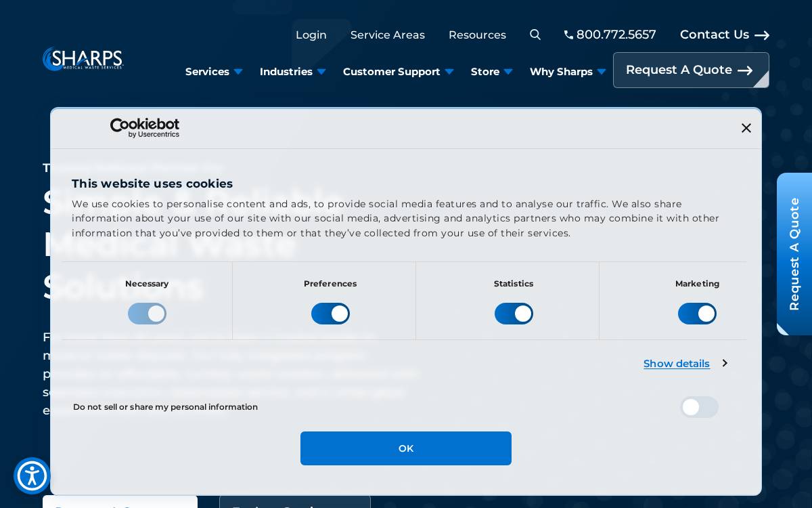This screenshot has height=508, width=812.
Task: Open the Resources link
Action: [x=477, y=35]
